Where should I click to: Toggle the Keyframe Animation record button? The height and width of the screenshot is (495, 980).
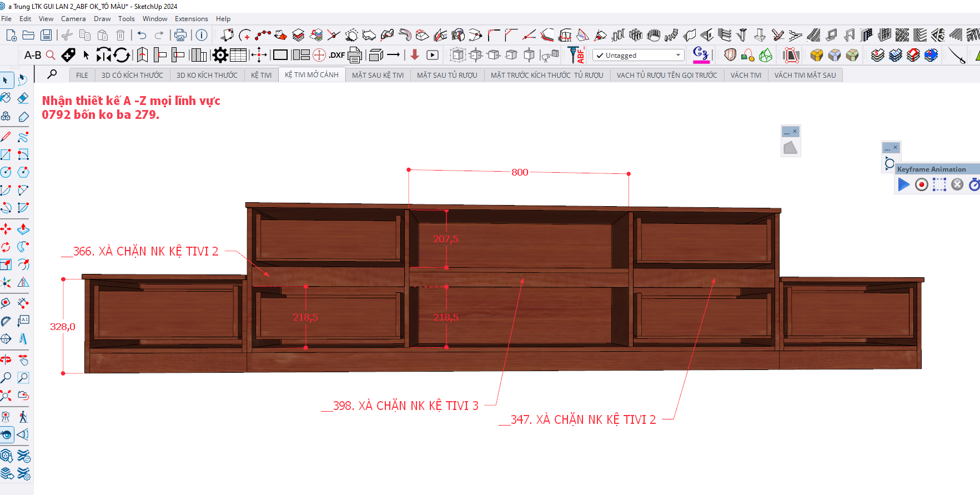click(921, 184)
